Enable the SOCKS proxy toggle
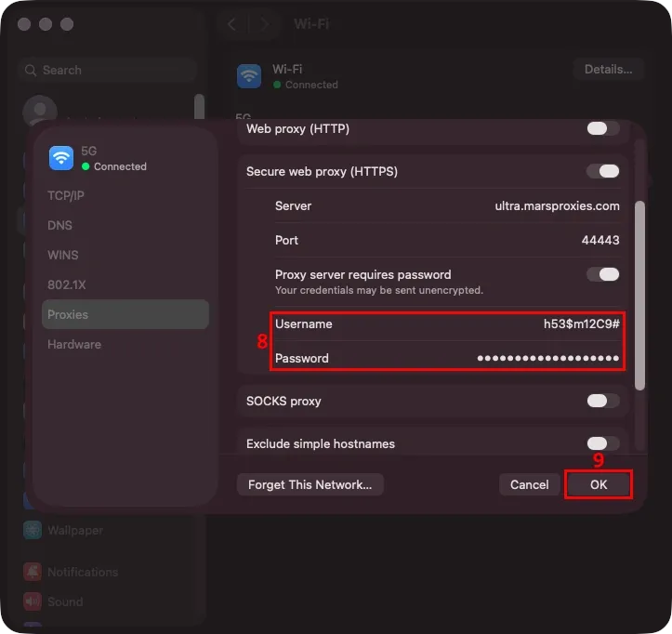 point(603,401)
